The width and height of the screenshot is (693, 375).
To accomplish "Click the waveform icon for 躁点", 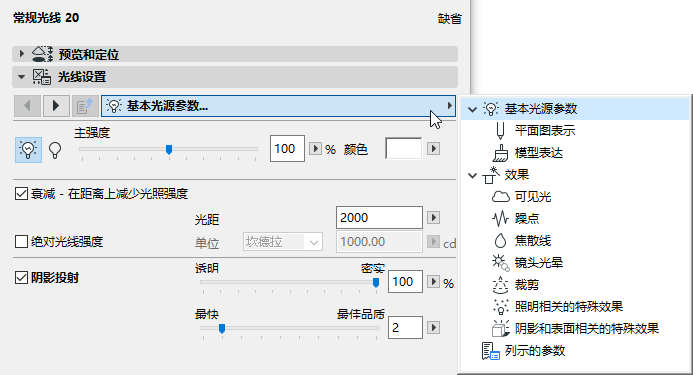I will (x=500, y=218).
